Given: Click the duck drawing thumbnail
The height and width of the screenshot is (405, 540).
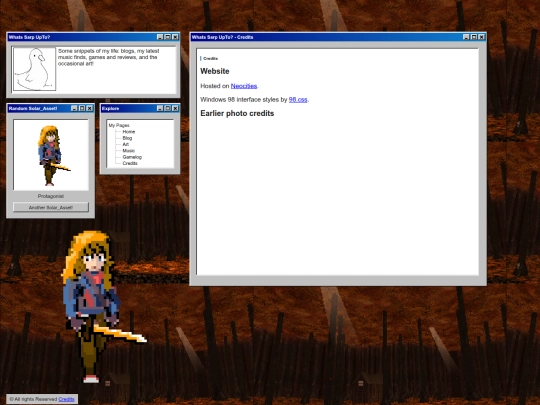Looking at the screenshot, I should click(34, 69).
